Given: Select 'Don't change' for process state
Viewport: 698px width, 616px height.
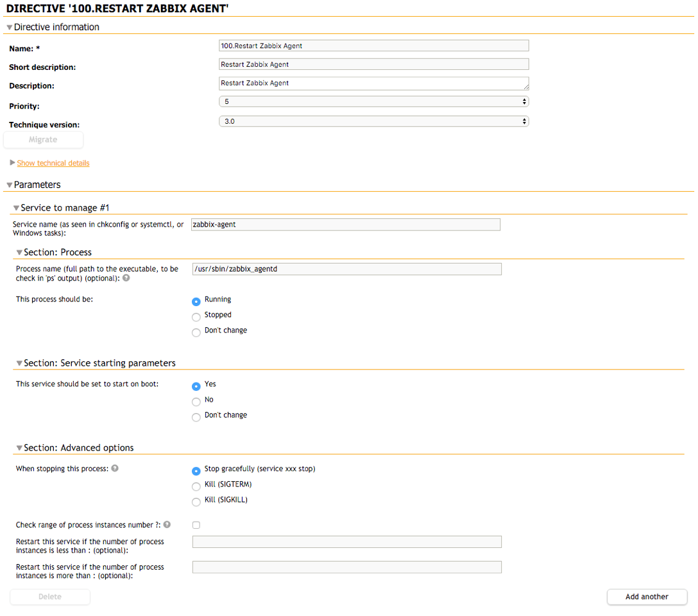Looking at the screenshot, I should click(196, 332).
